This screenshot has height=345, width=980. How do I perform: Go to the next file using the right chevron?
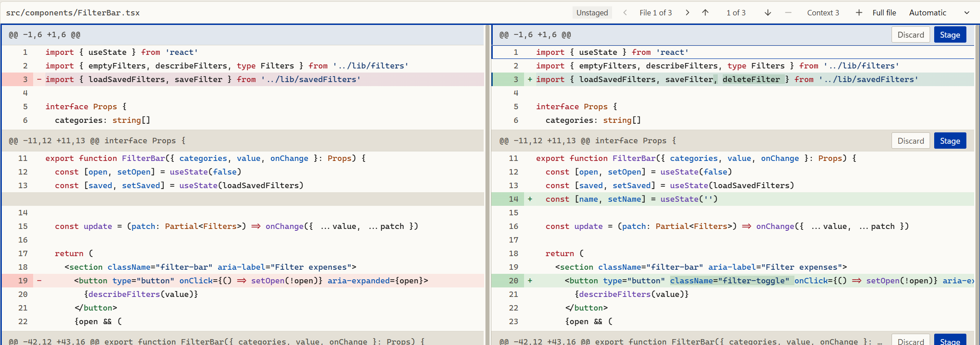[687, 13]
